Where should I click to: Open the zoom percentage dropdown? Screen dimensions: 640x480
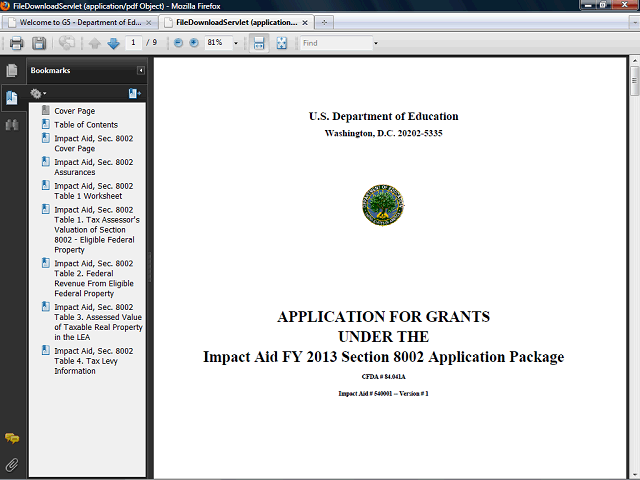tap(236, 43)
